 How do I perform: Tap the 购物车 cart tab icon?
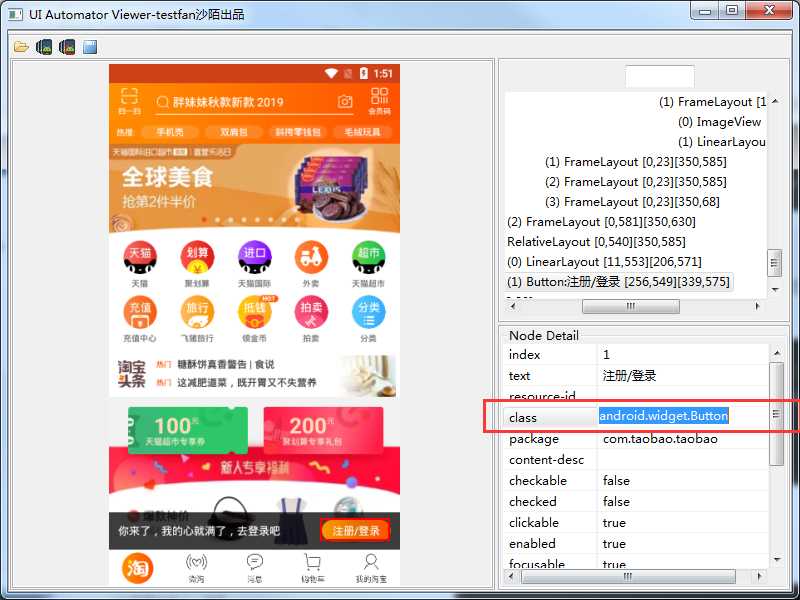(312, 563)
